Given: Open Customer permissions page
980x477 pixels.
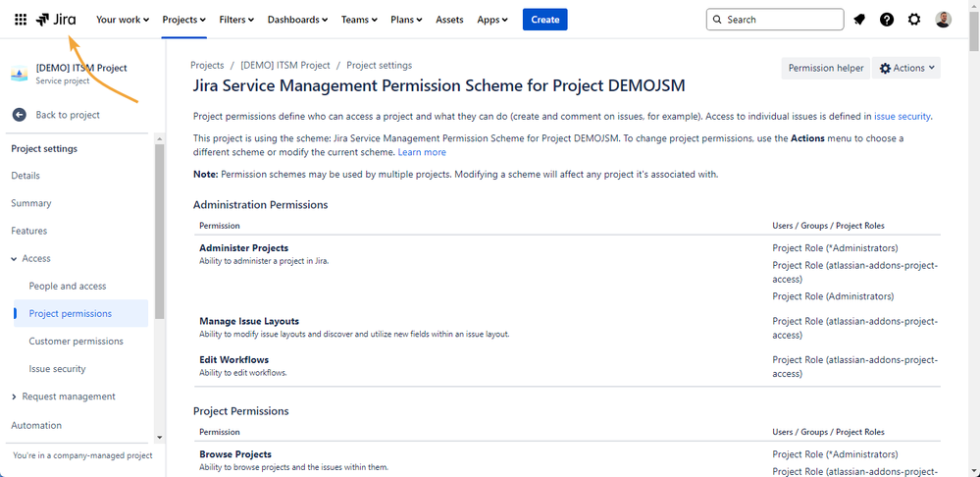Looking at the screenshot, I should (x=77, y=342).
